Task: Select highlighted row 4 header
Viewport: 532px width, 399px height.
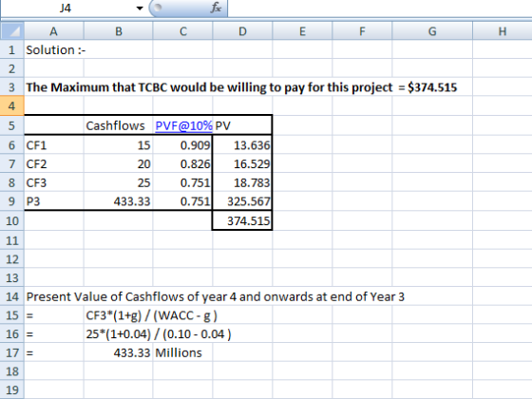Action: tap(11, 105)
